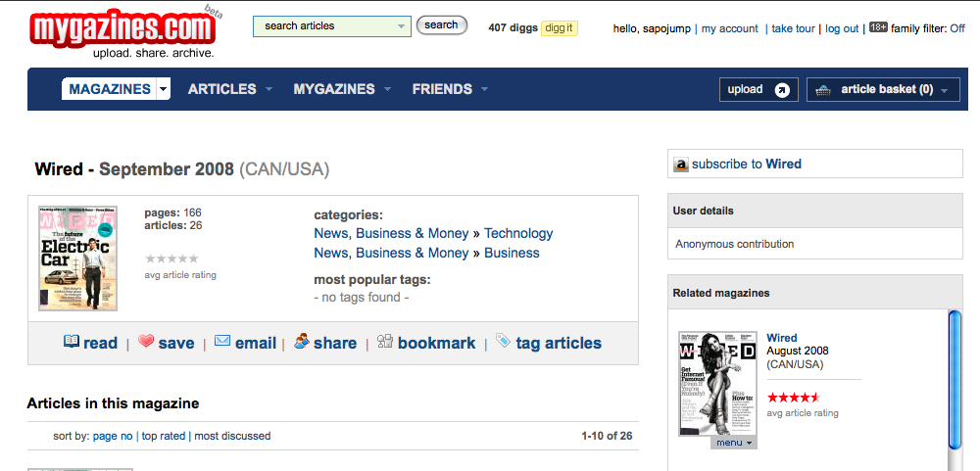Open the FRIENDS nav item
Image resolution: width=980 pixels, height=471 pixels.
tap(442, 89)
